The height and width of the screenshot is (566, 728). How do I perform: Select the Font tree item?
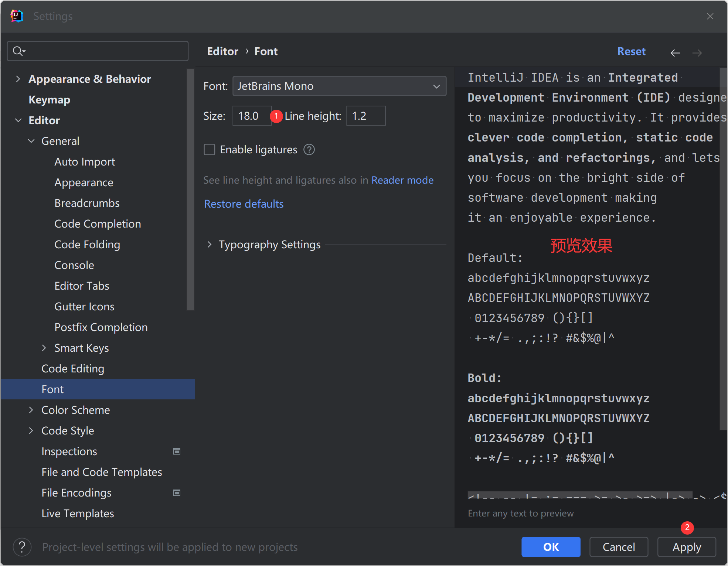(98, 389)
